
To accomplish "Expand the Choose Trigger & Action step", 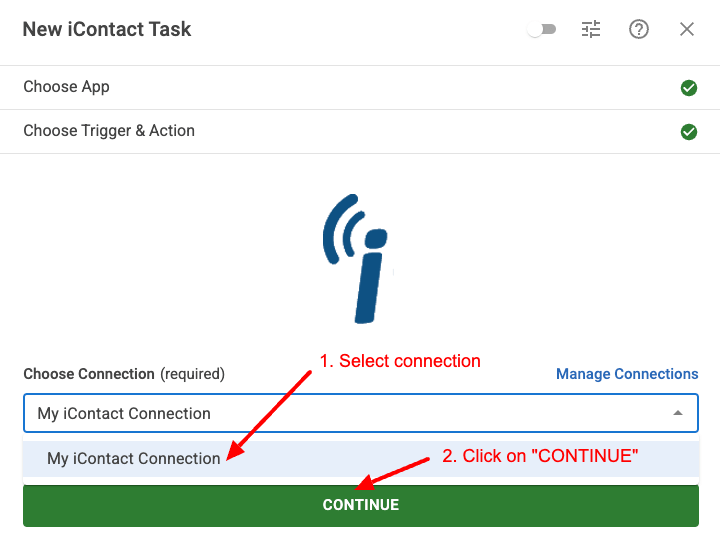I will [360, 131].
